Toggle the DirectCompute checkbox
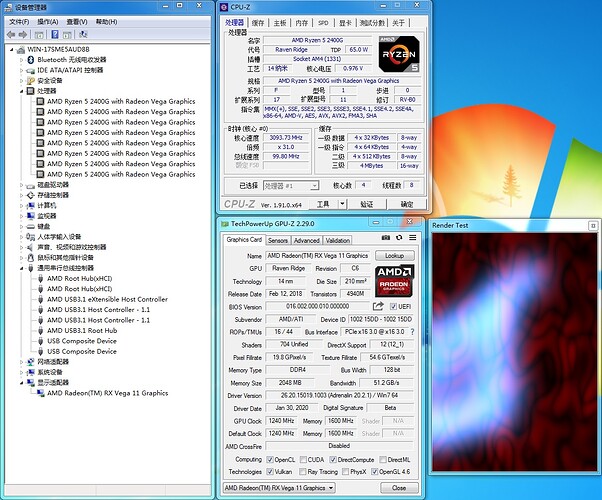602x500 pixels. coord(333,460)
